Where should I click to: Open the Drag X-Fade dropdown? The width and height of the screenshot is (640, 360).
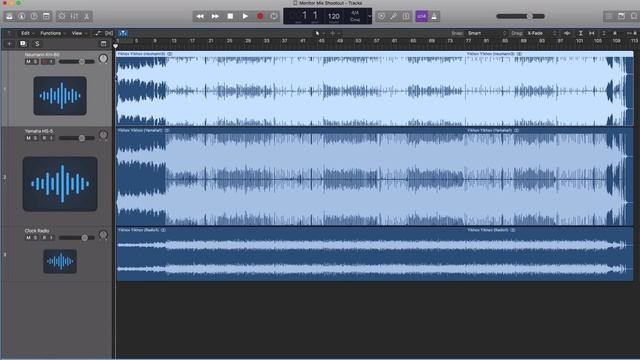click(541, 33)
